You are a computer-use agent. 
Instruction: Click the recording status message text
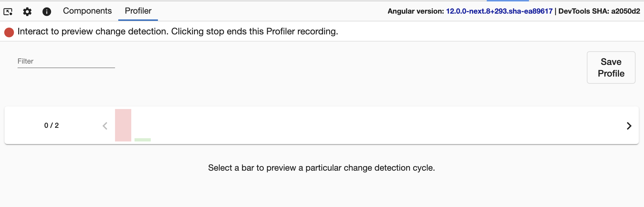coord(178,31)
